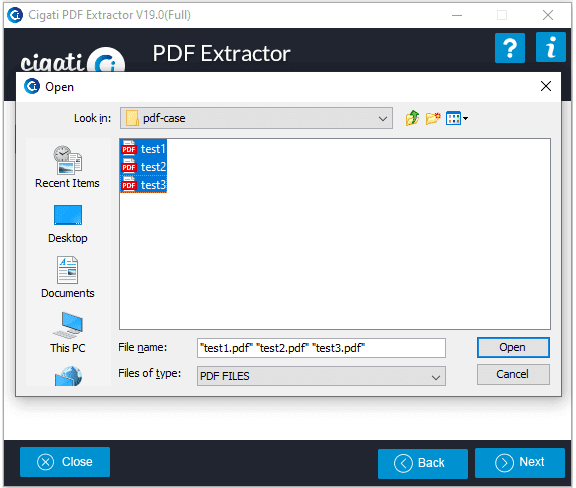
Task: Select the test3 PDF file
Action: tap(144, 185)
